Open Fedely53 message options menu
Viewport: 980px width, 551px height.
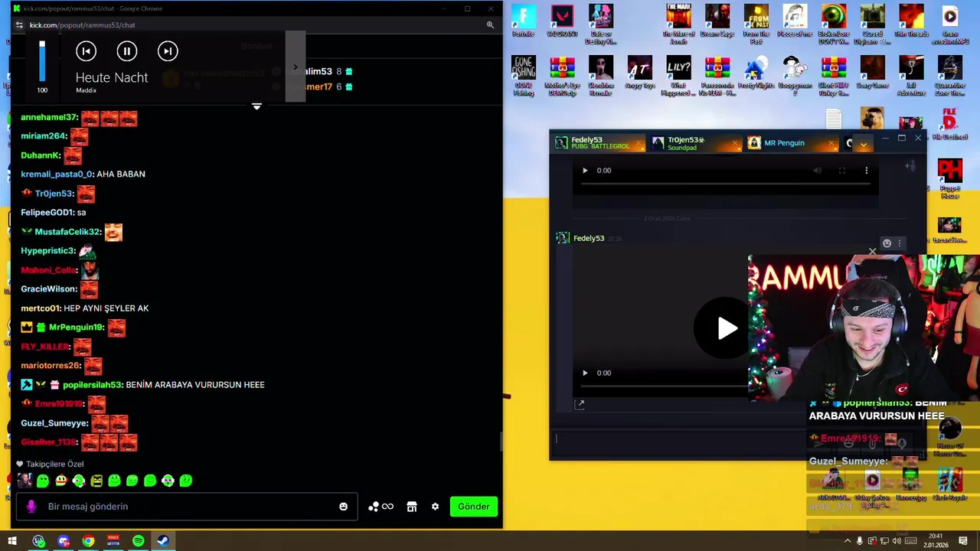(x=900, y=243)
